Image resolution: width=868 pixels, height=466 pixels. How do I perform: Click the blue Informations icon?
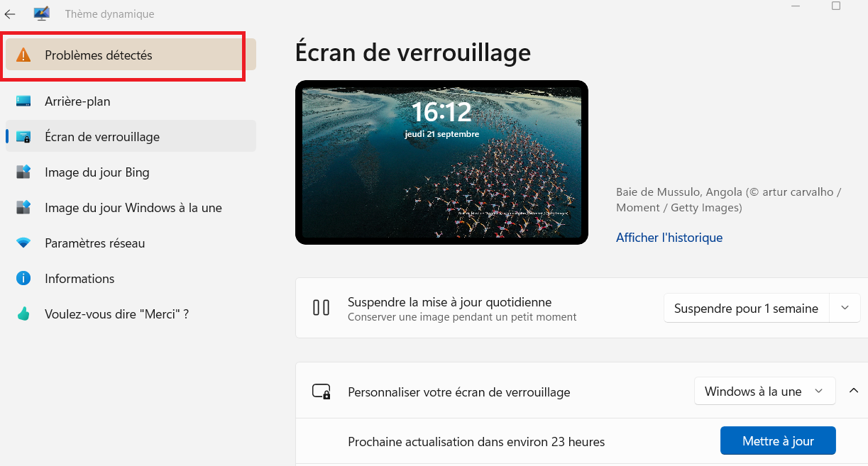tap(23, 279)
